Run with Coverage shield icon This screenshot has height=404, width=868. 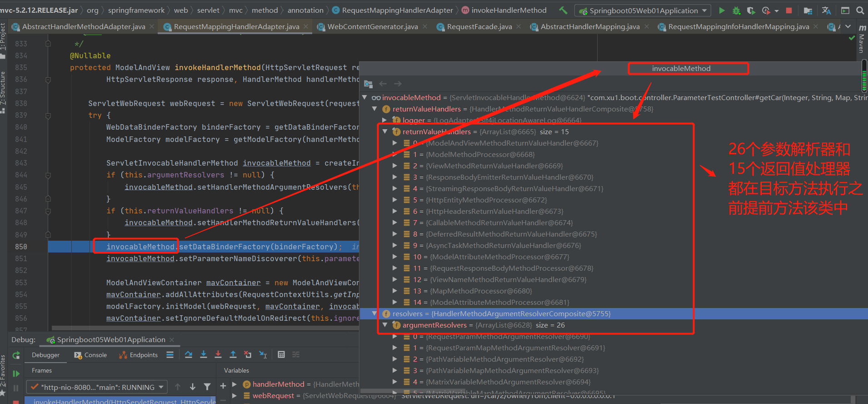click(751, 10)
